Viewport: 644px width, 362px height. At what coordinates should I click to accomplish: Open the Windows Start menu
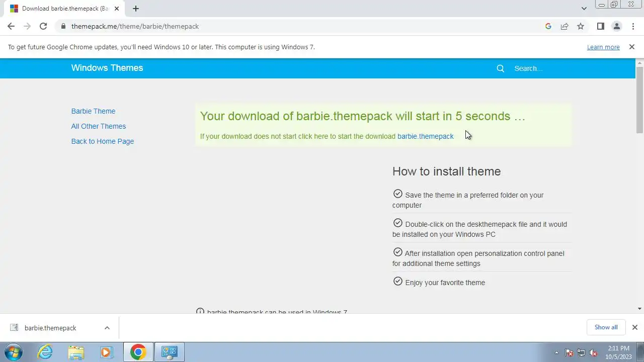(13, 352)
